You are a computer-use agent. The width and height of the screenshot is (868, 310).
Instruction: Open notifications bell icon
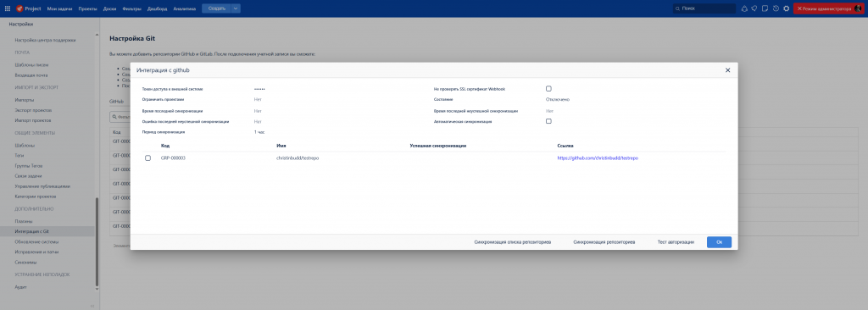pyautogui.click(x=754, y=8)
